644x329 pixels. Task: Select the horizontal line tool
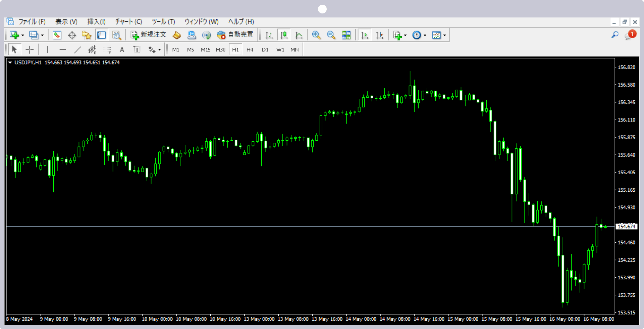click(62, 50)
